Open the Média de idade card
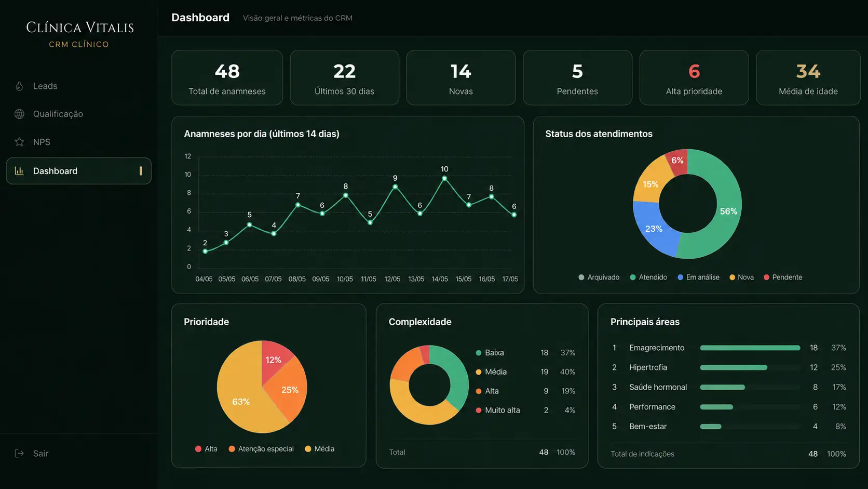 tap(808, 77)
